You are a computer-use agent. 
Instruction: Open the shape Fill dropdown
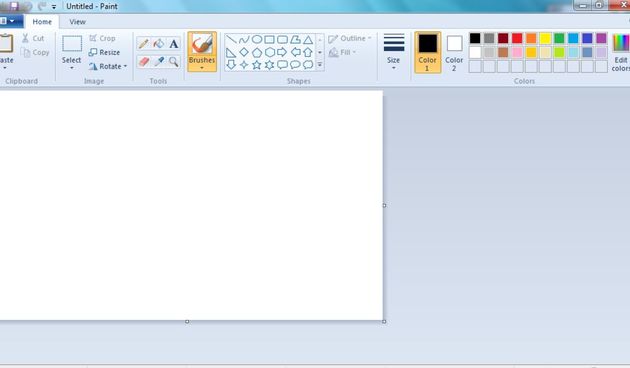coord(343,52)
